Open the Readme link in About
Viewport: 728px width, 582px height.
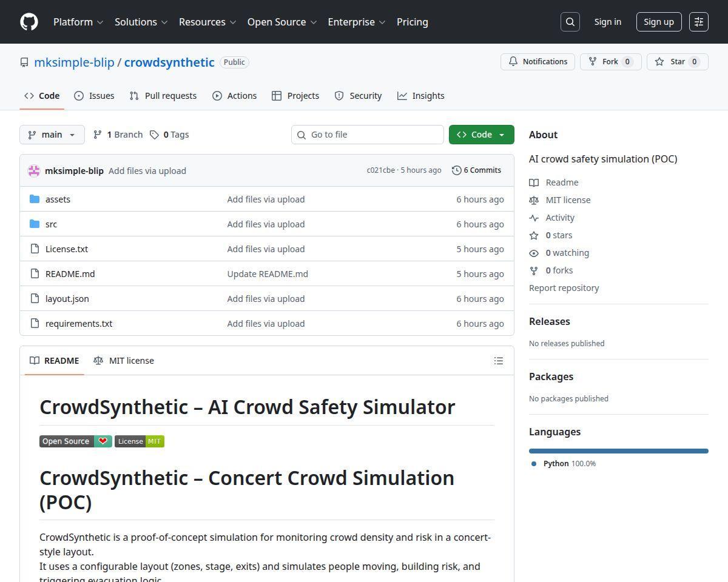(x=554, y=182)
